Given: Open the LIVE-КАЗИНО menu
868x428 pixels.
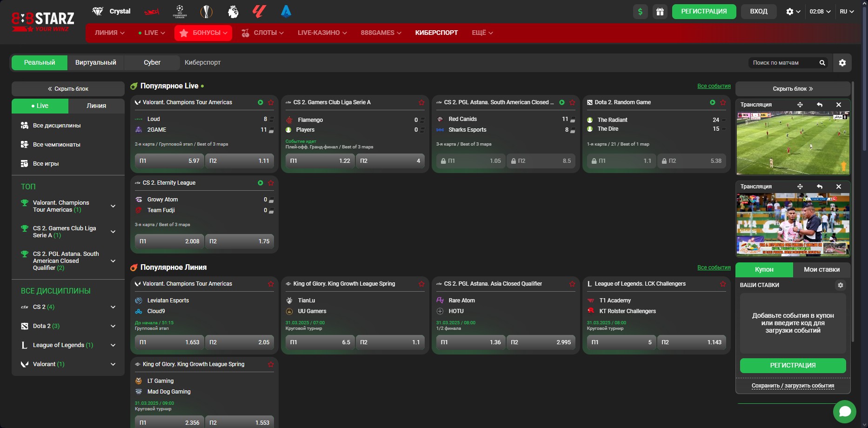Looking at the screenshot, I should pyautogui.click(x=322, y=33).
